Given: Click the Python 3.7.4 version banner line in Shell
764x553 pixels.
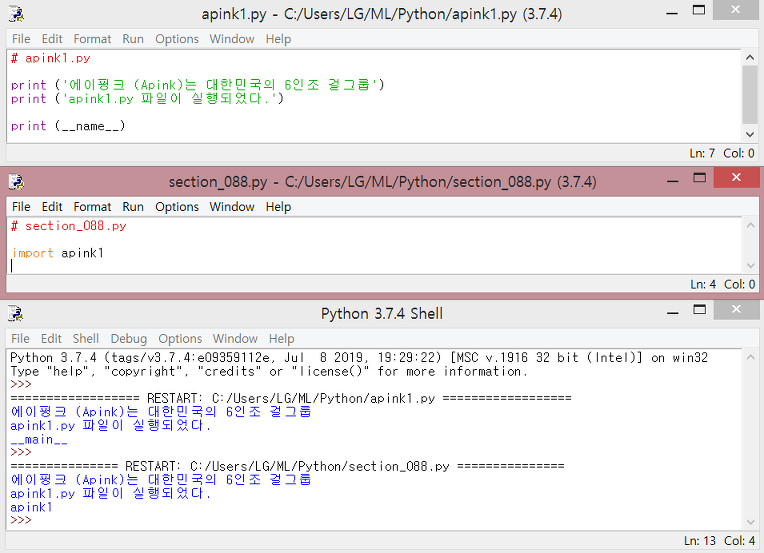Looking at the screenshot, I should tap(359, 358).
